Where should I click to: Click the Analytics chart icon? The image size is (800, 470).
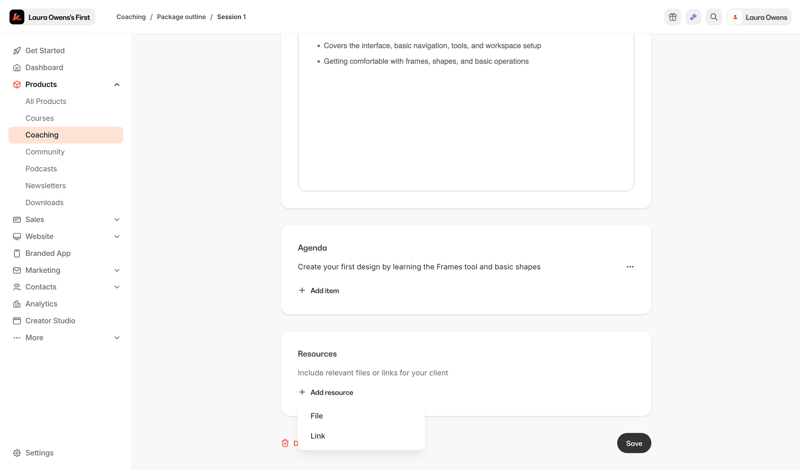tap(17, 304)
